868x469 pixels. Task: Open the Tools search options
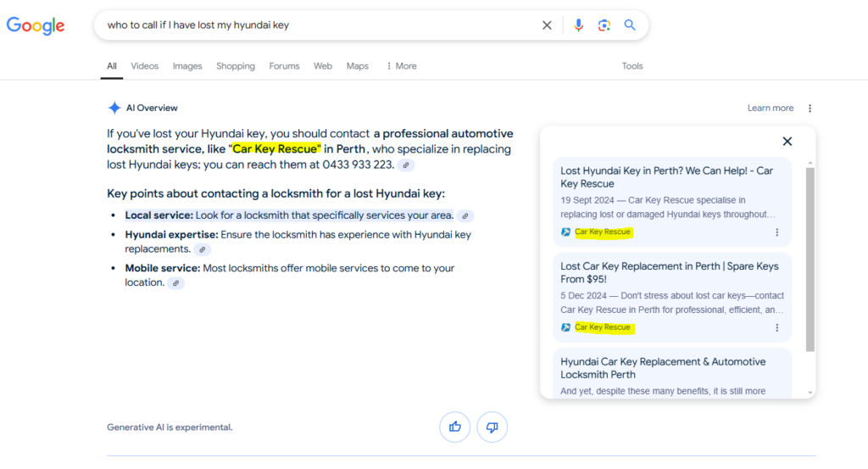(632, 66)
